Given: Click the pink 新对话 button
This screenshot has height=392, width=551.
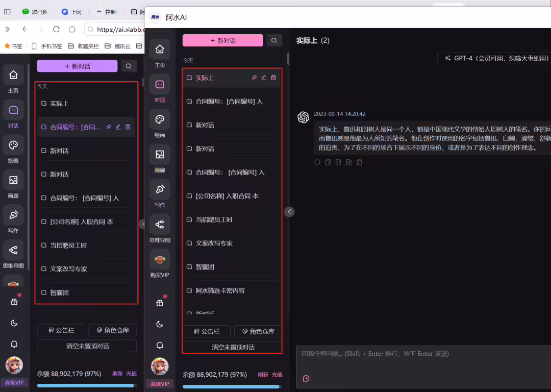Looking at the screenshot, I should click(x=223, y=40).
